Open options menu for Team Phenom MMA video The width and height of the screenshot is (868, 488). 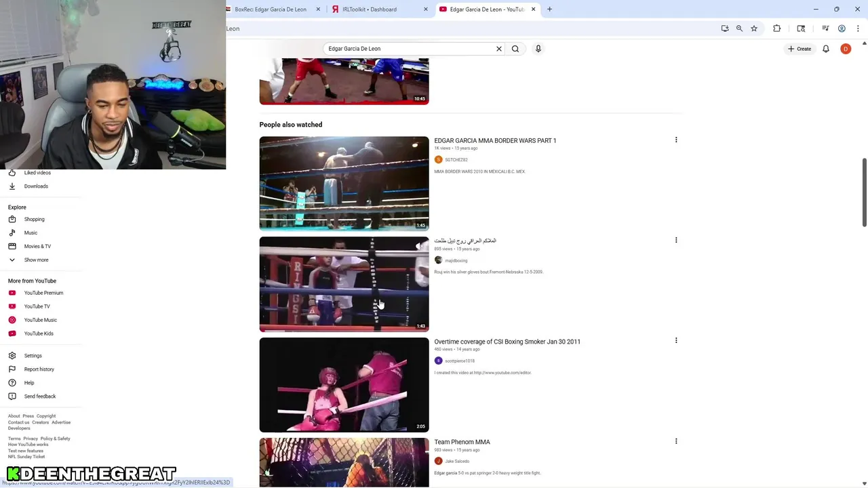coord(676,441)
